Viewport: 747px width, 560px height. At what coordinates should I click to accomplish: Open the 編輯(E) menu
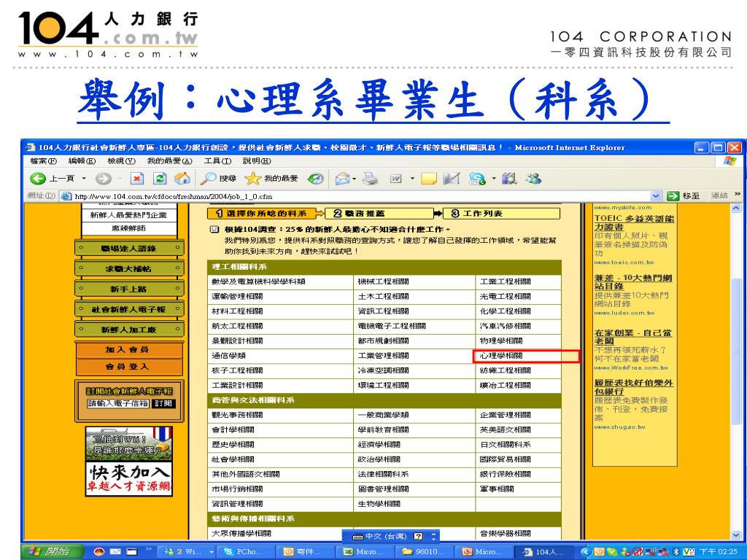pos(82,161)
